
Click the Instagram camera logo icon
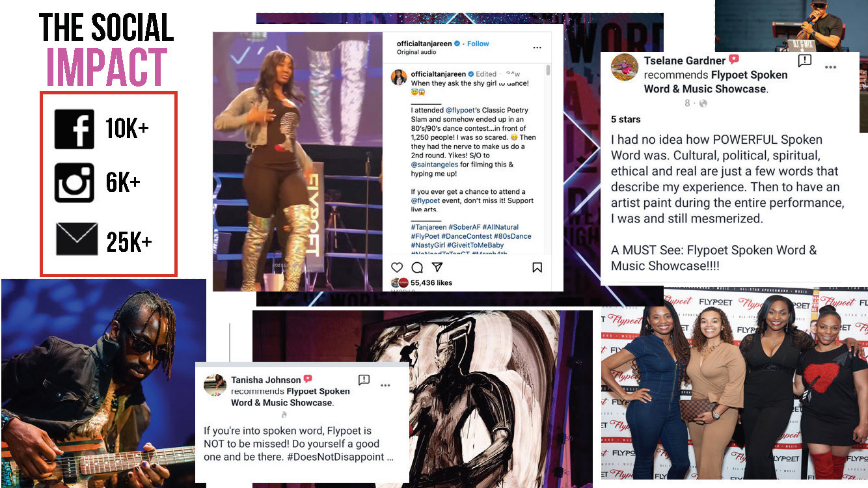[x=74, y=183]
